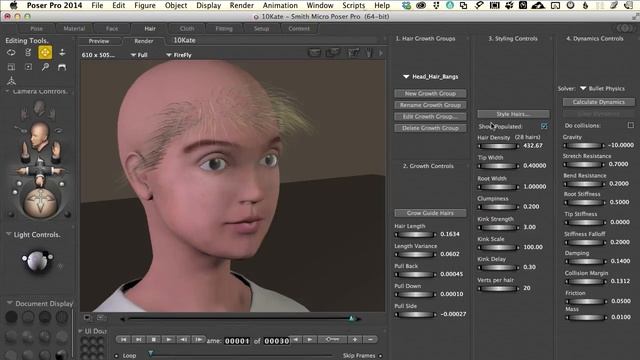Open the Scripts menu
This screenshot has height=360, width=640.
coord(353,5)
